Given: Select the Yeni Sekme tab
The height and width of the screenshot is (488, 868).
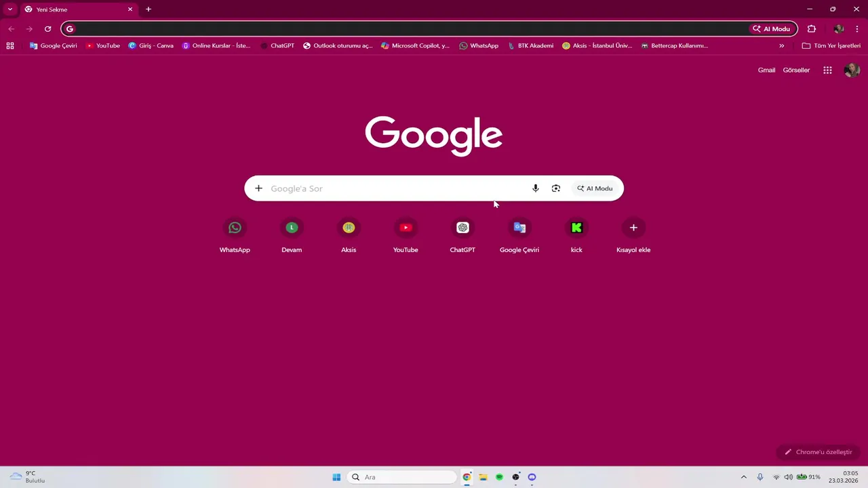Looking at the screenshot, I should pos(78,9).
